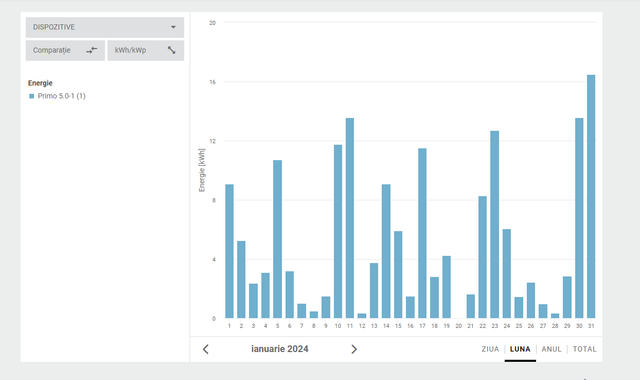Click the bar for day 18
The height and width of the screenshot is (380, 640).
pos(434,298)
